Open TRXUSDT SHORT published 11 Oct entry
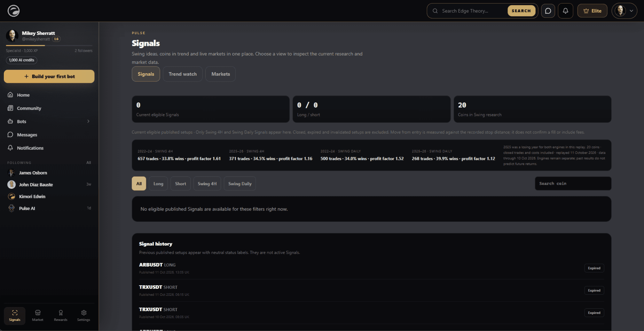The image size is (644, 331). tap(371, 290)
